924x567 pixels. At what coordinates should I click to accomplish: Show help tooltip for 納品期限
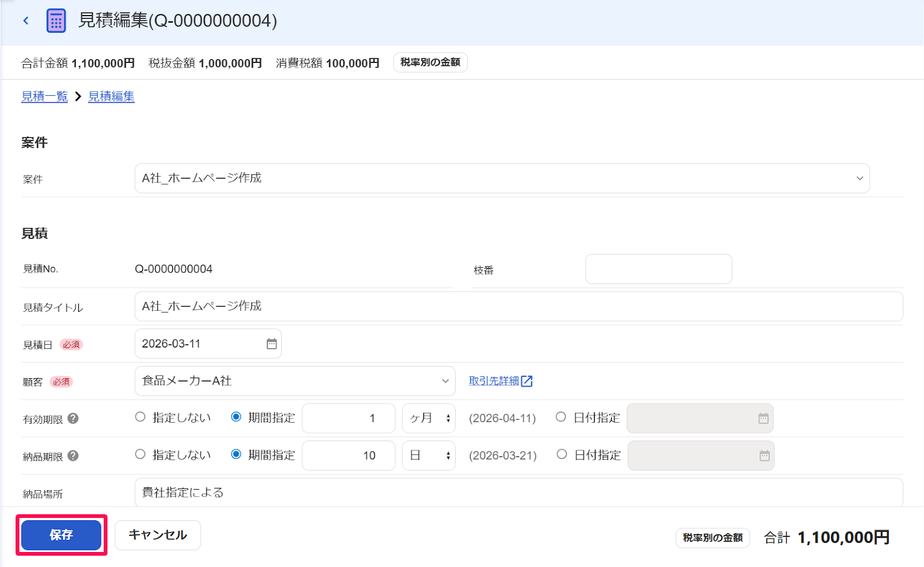coord(73,456)
